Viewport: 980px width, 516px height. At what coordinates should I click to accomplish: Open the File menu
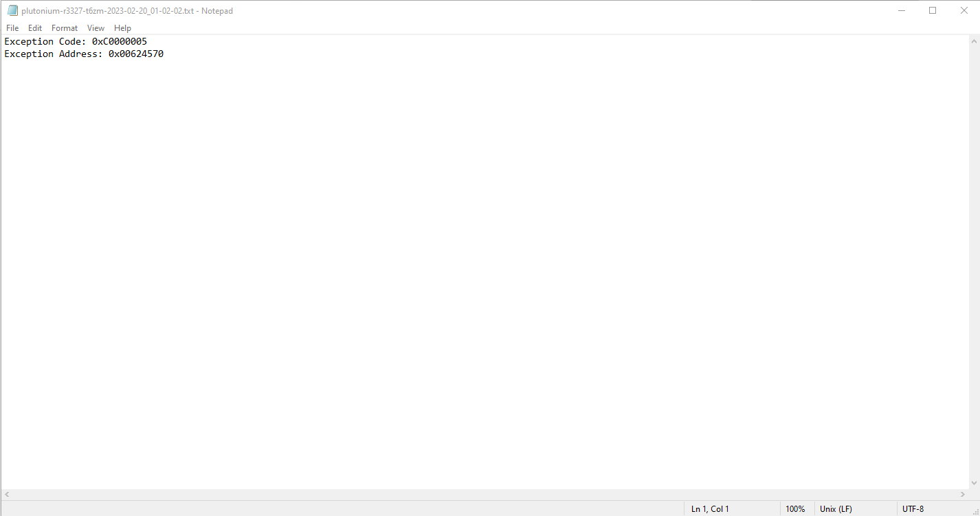tap(12, 28)
